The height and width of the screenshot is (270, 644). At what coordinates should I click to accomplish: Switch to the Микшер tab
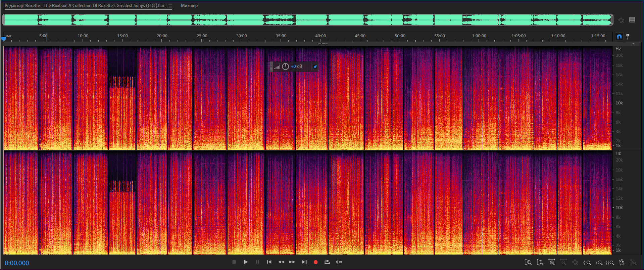[x=189, y=5]
